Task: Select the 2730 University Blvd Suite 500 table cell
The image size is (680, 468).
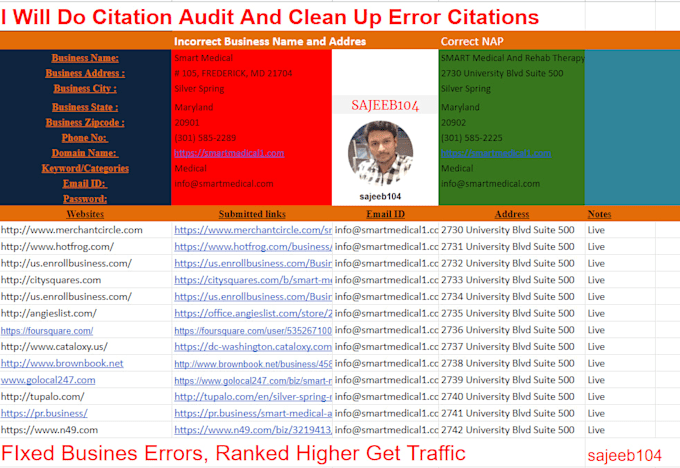Action: 512,230
